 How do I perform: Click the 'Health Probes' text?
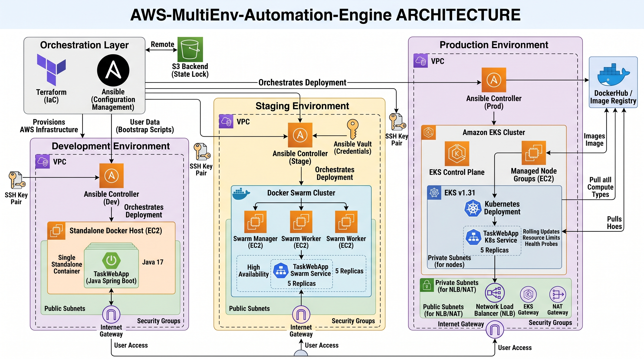point(541,244)
